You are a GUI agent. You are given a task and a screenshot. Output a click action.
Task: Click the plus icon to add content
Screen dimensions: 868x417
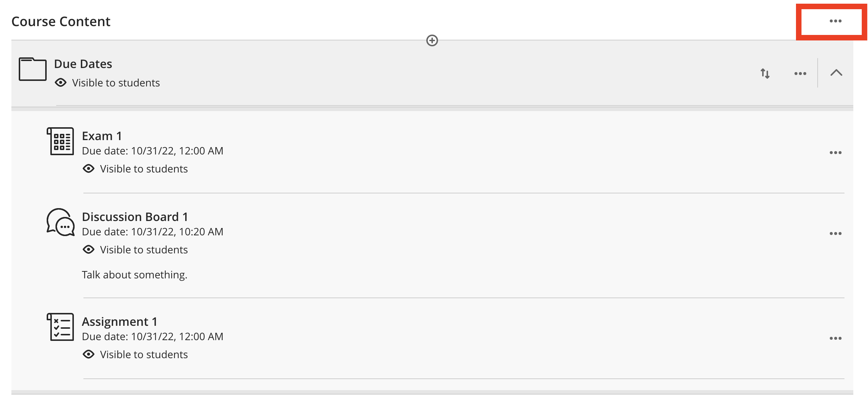(432, 40)
